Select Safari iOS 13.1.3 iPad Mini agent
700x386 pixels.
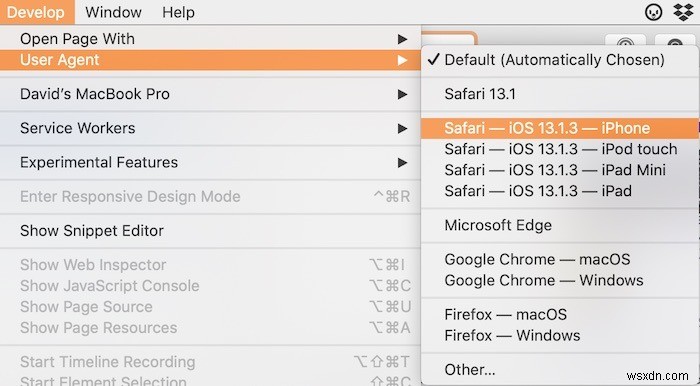pos(560,170)
